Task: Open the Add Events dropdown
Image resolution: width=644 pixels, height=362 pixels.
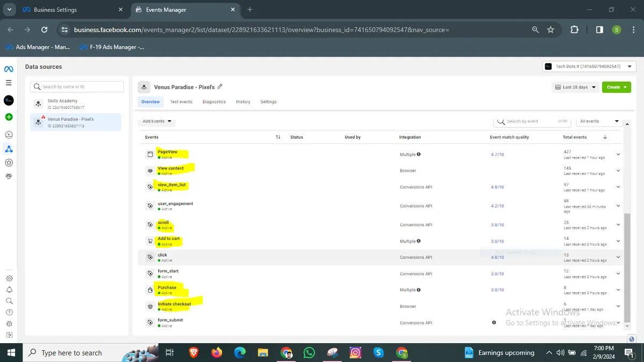Action: [x=157, y=122]
